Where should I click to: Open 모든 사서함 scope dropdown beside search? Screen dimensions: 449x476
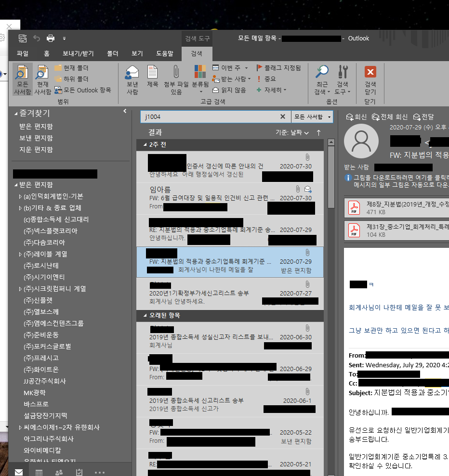312,117
